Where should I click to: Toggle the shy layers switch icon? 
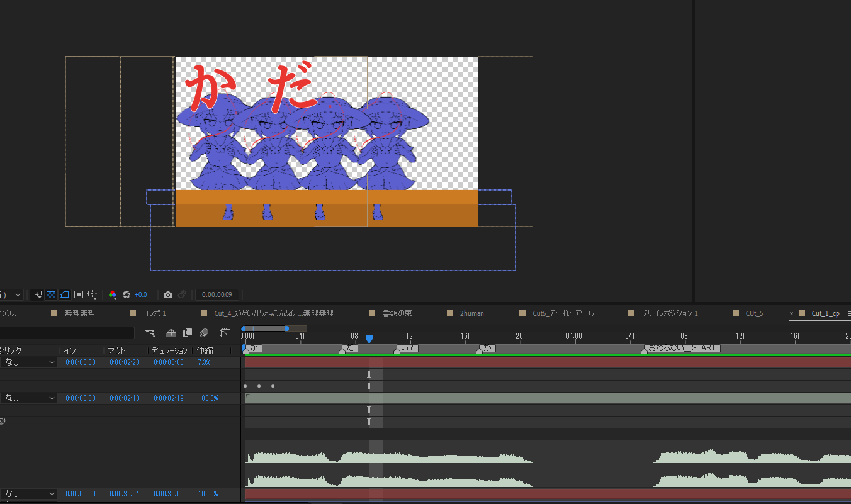[x=171, y=333]
